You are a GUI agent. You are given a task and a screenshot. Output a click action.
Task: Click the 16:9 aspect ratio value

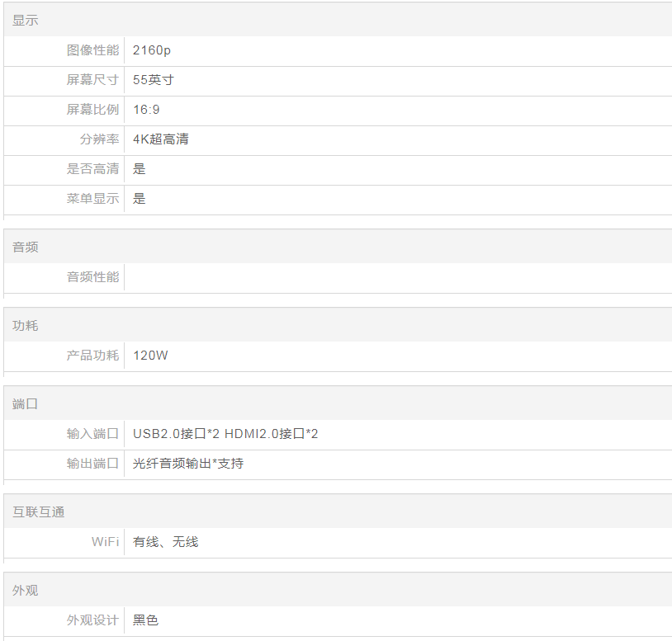pos(146,110)
